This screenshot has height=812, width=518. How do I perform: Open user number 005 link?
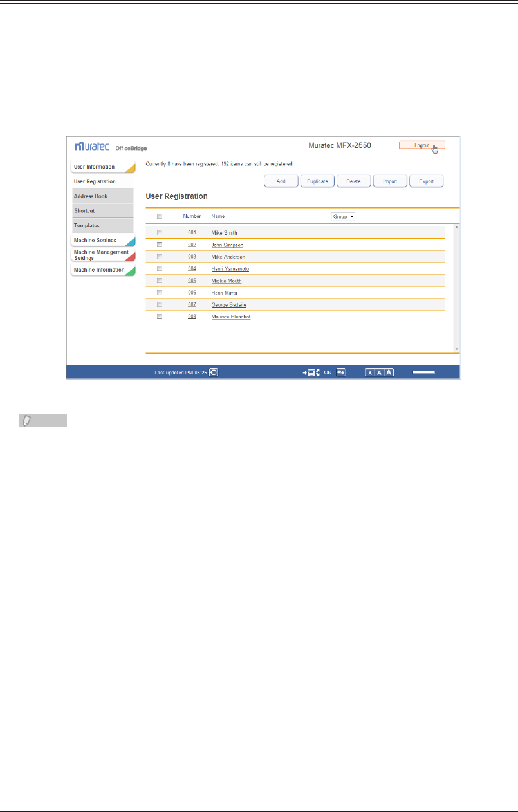click(192, 281)
